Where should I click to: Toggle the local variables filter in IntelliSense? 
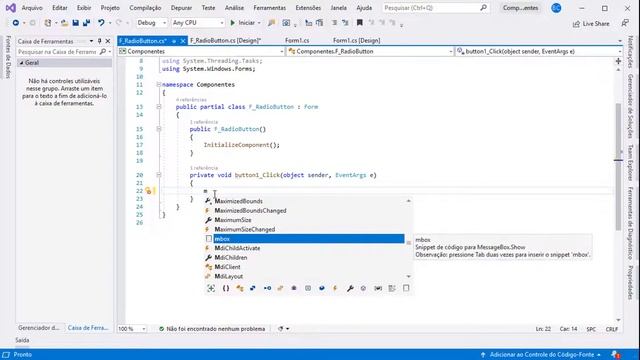pyautogui.click(x=378, y=288)
